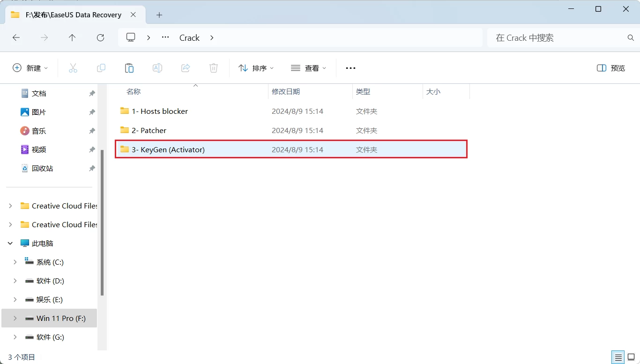
Task: Select 系统 (C:) drive in sidebar
Action: tap(50, 262)
